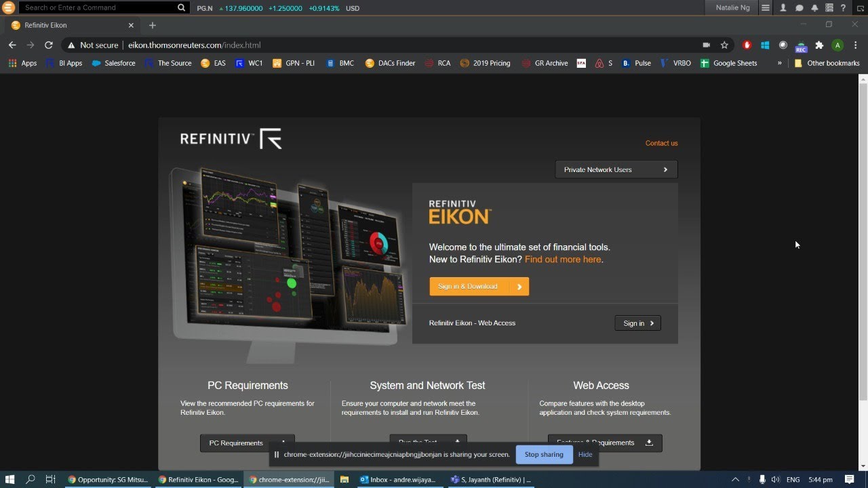Open the RCA bookmark

(437, 63)
